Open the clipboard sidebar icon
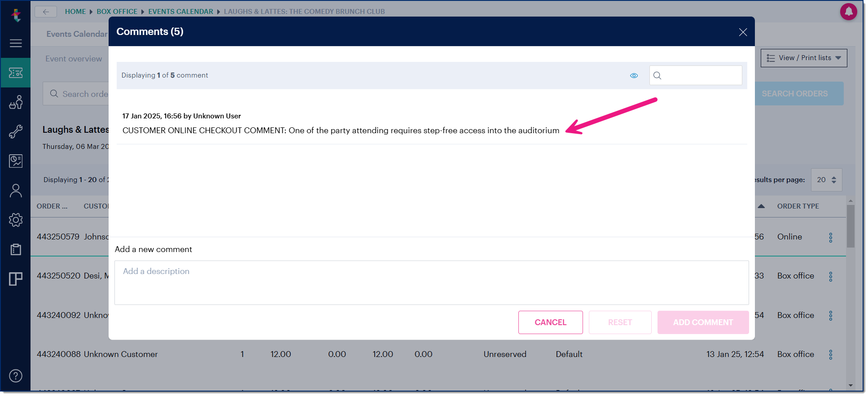The width and height of the screenshot is (868, 396). click(16, 249)
